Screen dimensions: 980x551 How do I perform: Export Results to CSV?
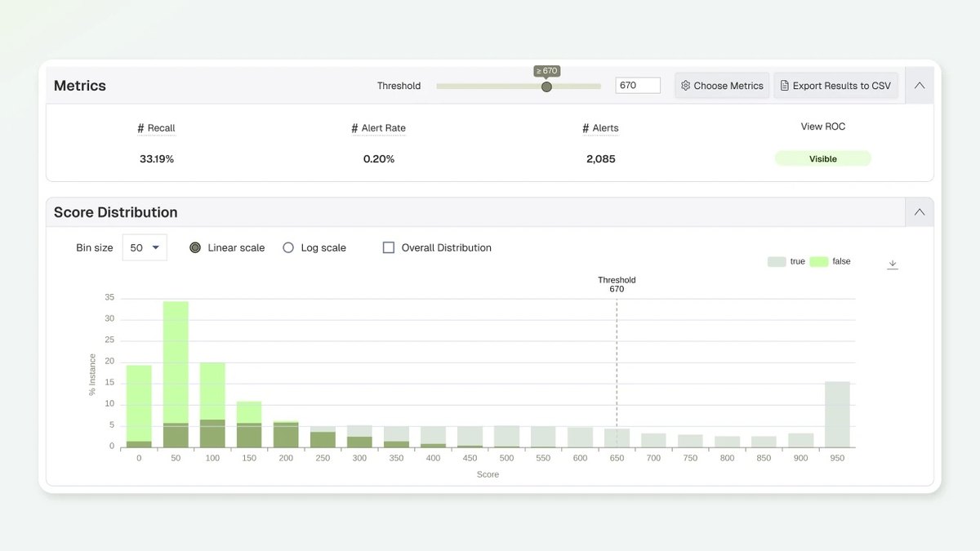[x=835, y=86]
